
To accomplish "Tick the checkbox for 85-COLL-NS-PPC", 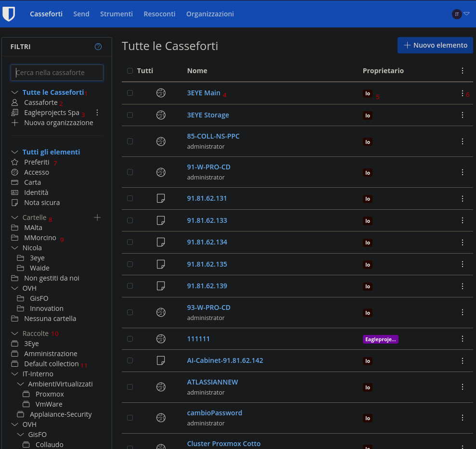I will click(x=130, y=141).
